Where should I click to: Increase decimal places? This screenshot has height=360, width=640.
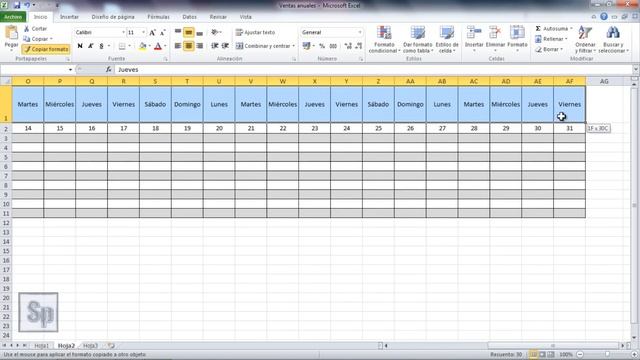click(348, 46)
